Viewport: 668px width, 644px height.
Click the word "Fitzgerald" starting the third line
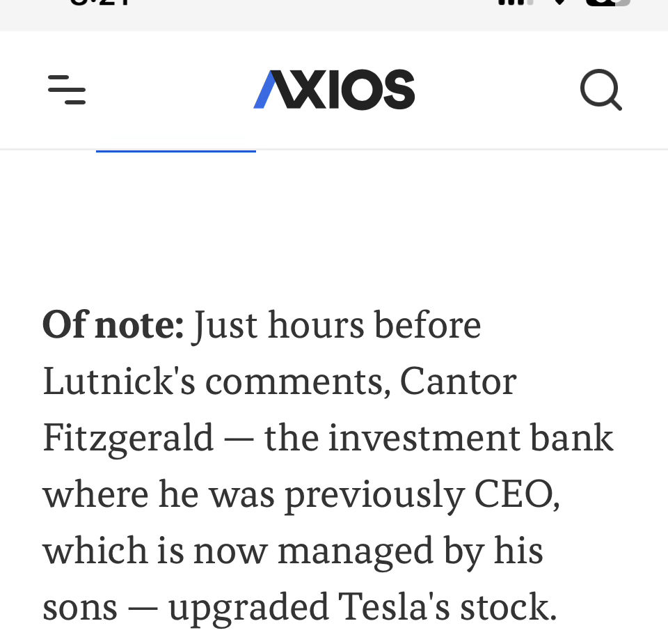coord(128,438)
